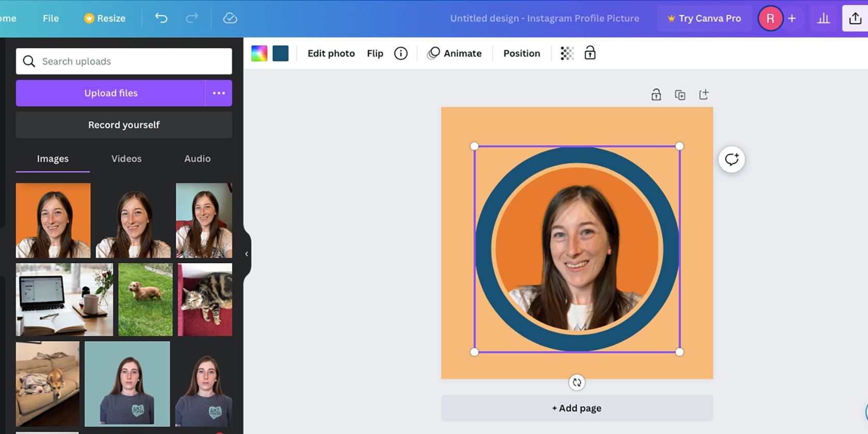This screenshot has height=434, width=868.
Task: Click the Search uploads field
Action: coord(124,61)
